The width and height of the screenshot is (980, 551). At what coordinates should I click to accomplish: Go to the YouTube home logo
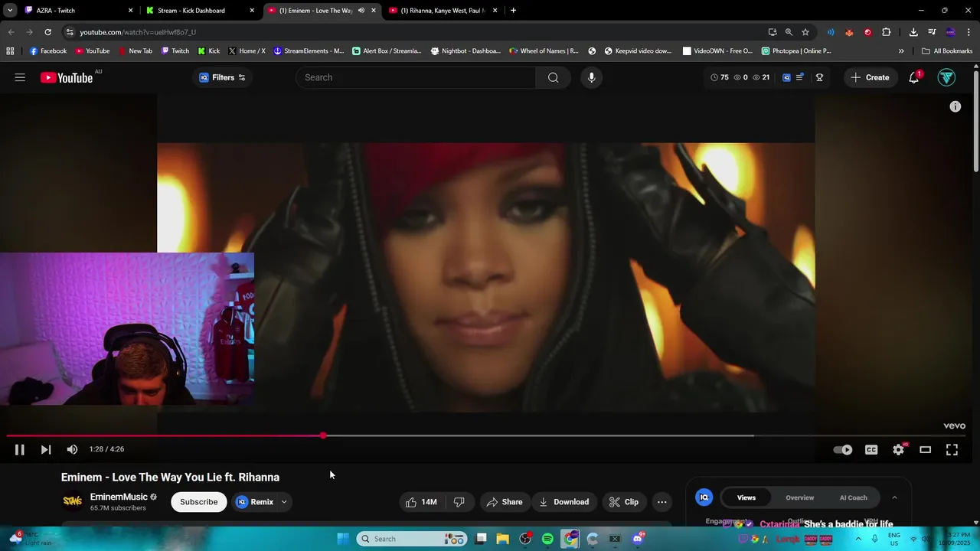[67, 77]
